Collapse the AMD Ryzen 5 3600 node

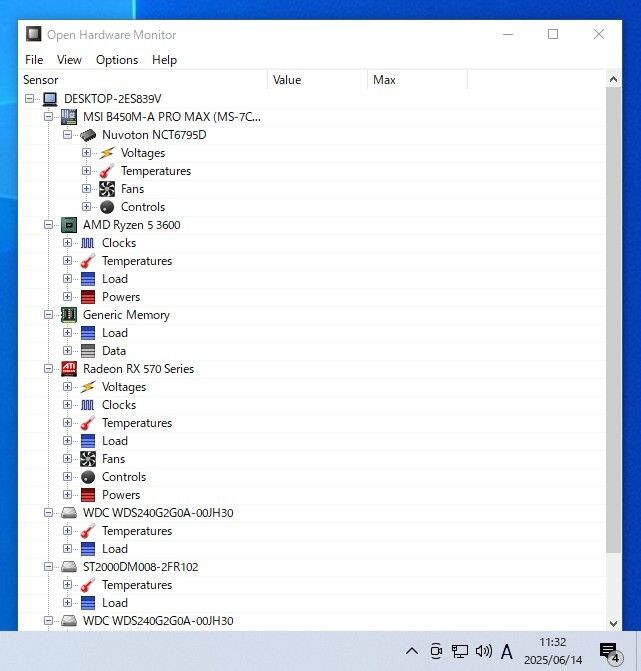point(48,225)
